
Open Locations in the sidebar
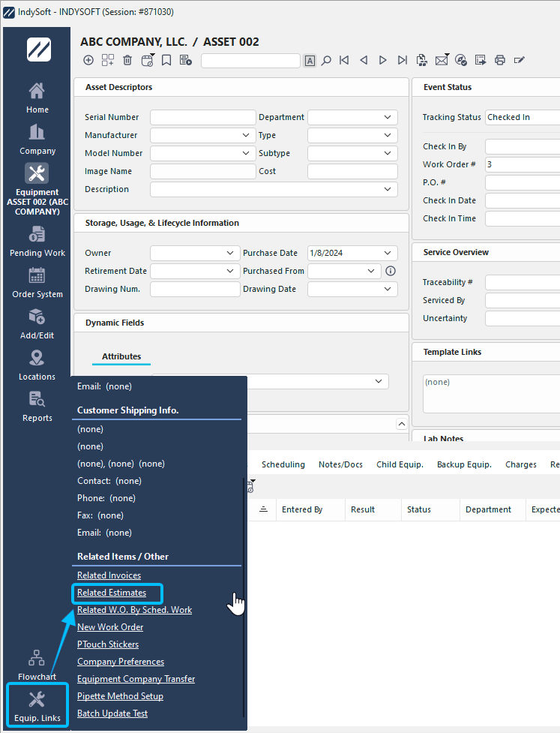(x=37, y=365)
